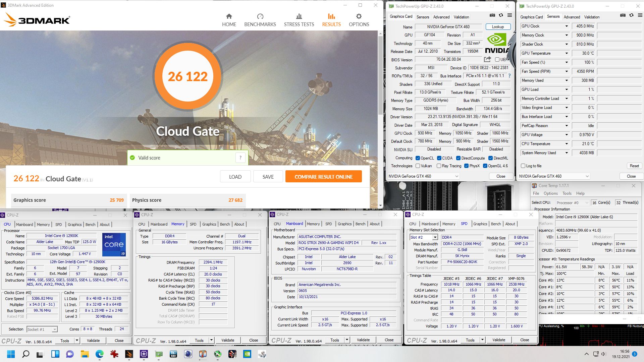Viewport: 644px width, 362px height.
Task: Take GPU-Z Graphics Card screenshot camera icon
Action: 492,15
